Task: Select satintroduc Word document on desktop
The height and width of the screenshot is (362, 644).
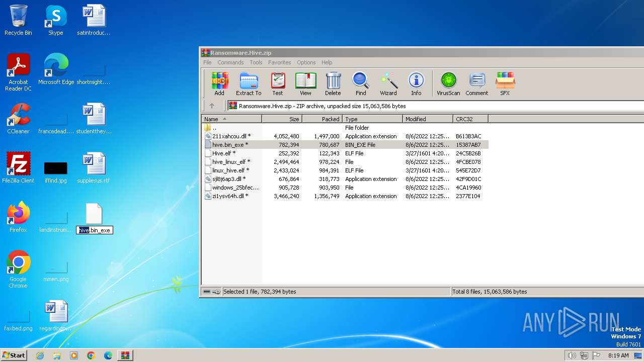Action: pyautogui.click(x=94, y=20)
